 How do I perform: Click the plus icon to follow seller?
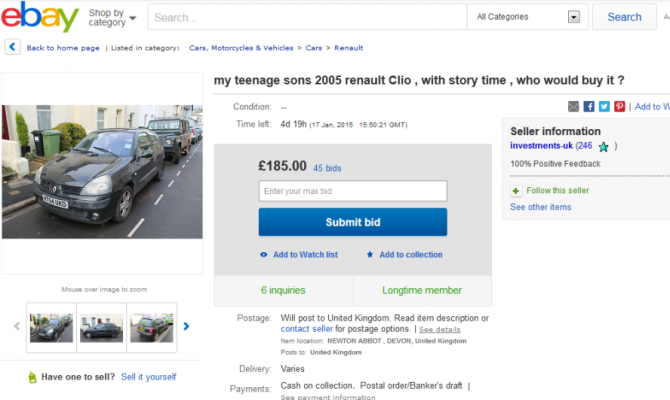pos(516,190)
